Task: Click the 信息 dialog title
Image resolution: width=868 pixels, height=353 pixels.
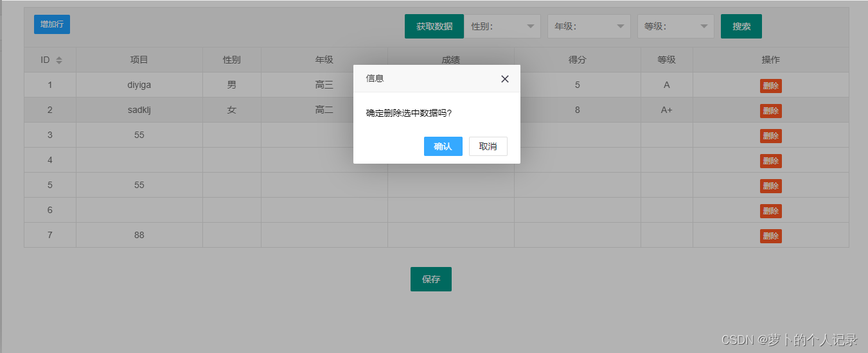Action: [375, 78]
